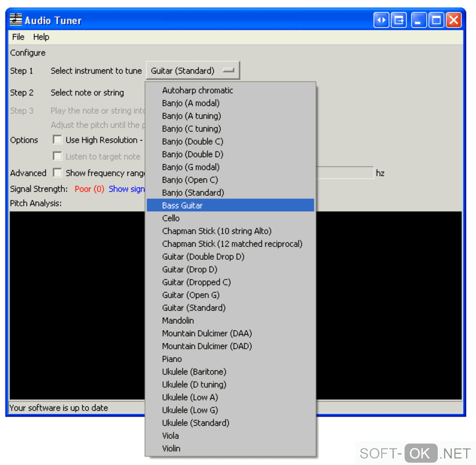The width and height of the screenshot is (476, 465).
Task: Select Banjo (Double D)
Action: [231, 154]
